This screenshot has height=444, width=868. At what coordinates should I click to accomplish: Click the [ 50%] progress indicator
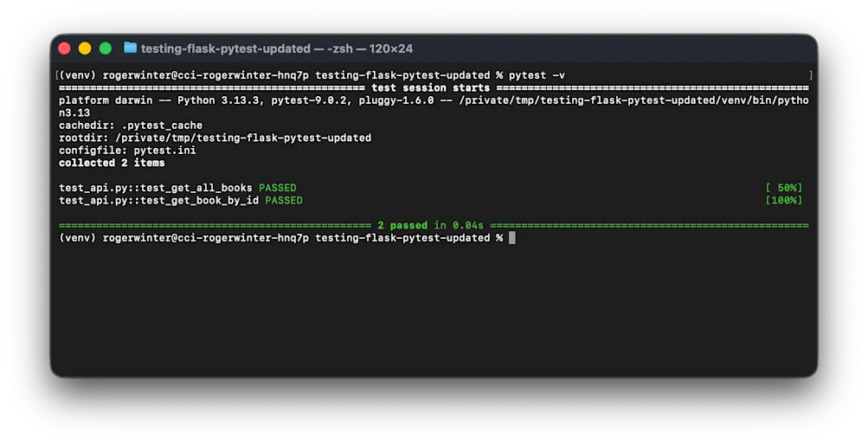pos(784,188)
